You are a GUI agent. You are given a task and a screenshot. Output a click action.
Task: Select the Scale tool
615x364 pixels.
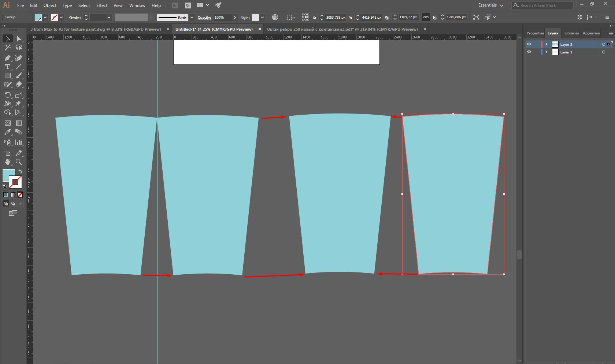pyautogui.click(x=19, y=95)
